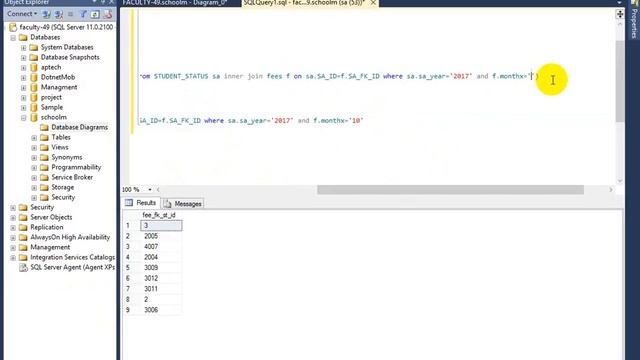Expand the Tables folder under schoolm
640x360 pixels.
[x=34, y=138]
